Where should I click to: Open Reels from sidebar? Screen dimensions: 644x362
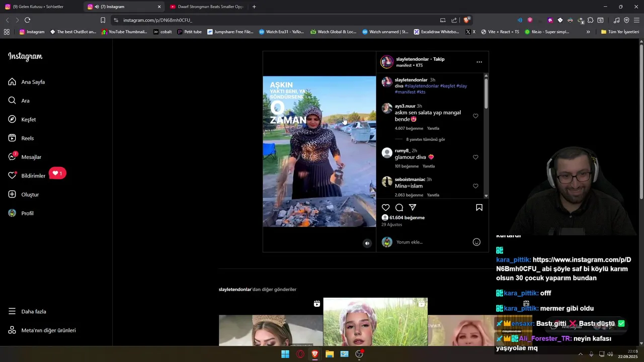pos(21,138)
